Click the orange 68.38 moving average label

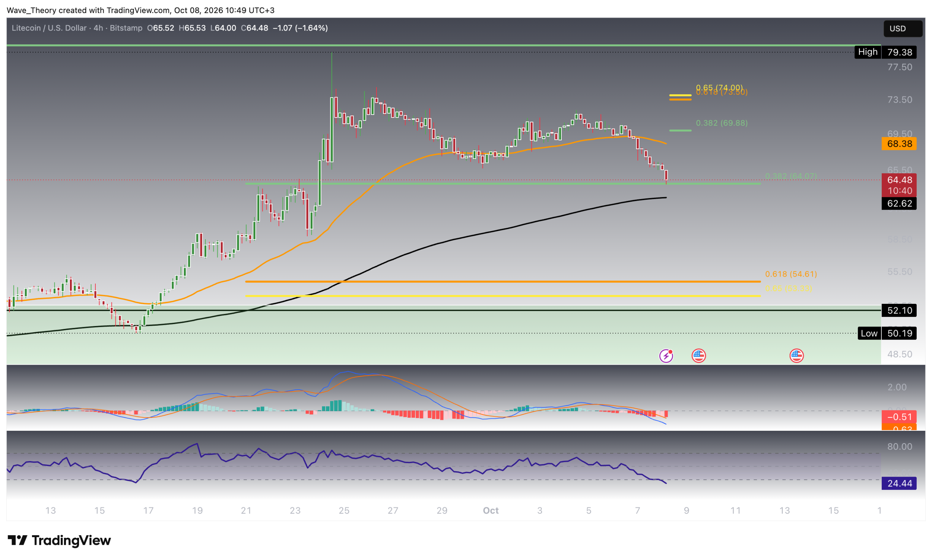click(x=899, y=144)
